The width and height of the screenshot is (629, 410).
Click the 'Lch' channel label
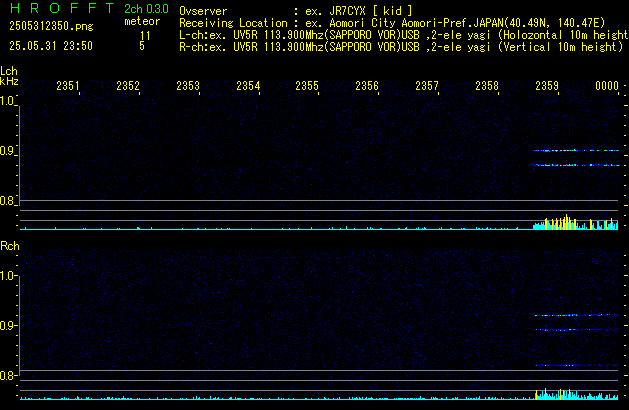9,71
